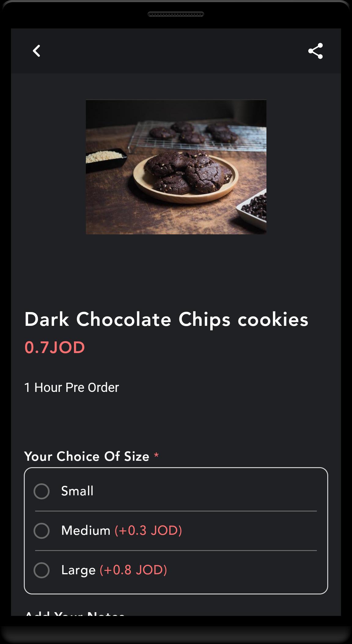The image size is (352, 644).
Task: Click the empty header bar center
Action: click(x=176, y=51)
